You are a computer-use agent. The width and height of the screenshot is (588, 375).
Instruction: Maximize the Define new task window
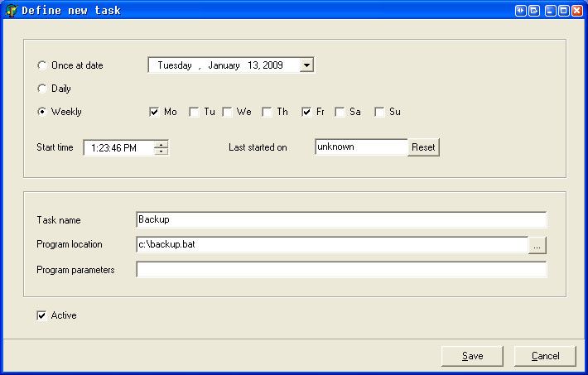coord(564,11)
